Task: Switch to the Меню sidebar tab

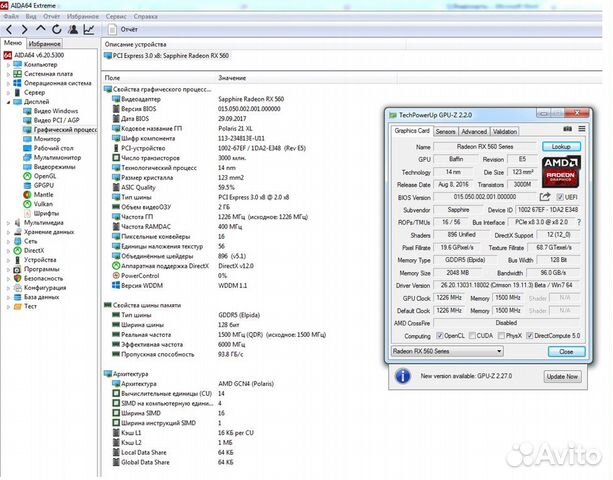Action: (x=13, y=43)
